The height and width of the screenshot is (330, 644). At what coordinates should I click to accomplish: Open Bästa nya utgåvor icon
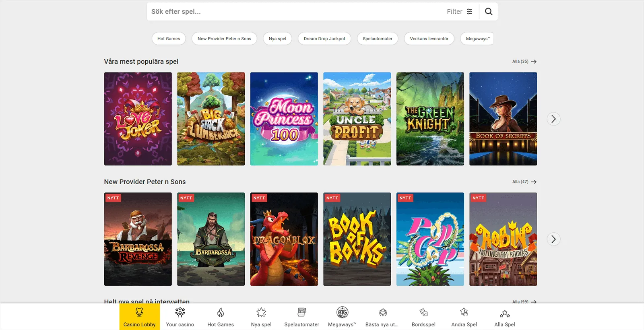click(383, 312)
